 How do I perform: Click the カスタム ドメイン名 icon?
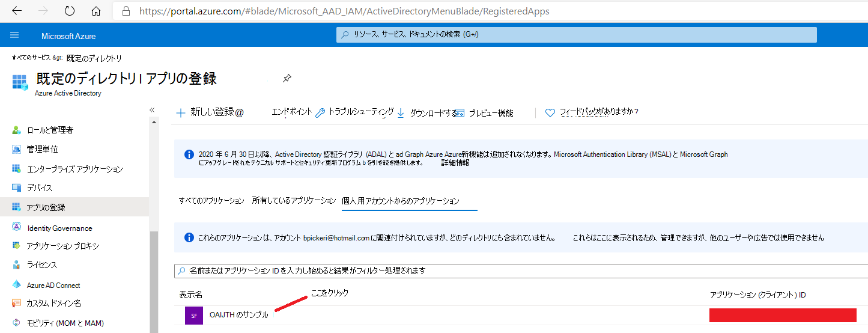pyautogui.click(x=16, y=303)
